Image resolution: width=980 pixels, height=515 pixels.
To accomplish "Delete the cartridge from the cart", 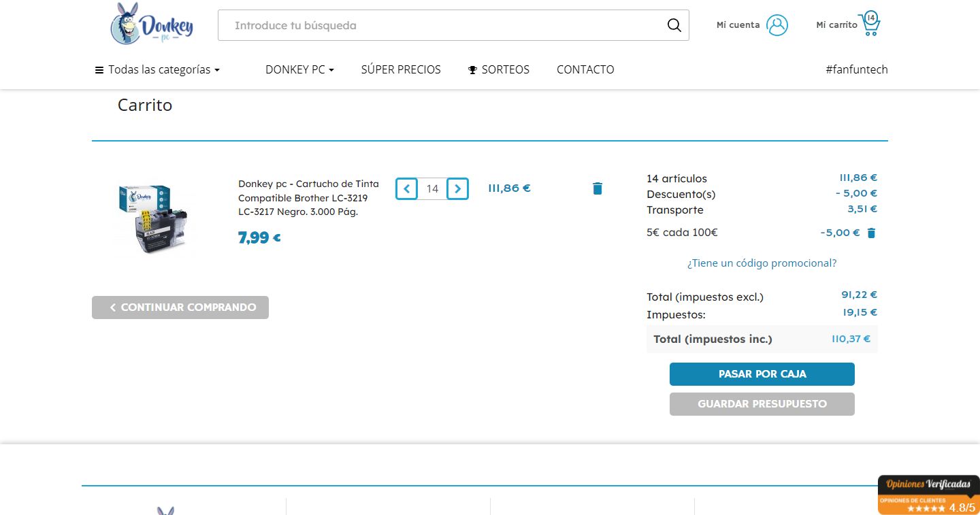I will point(598,188).
